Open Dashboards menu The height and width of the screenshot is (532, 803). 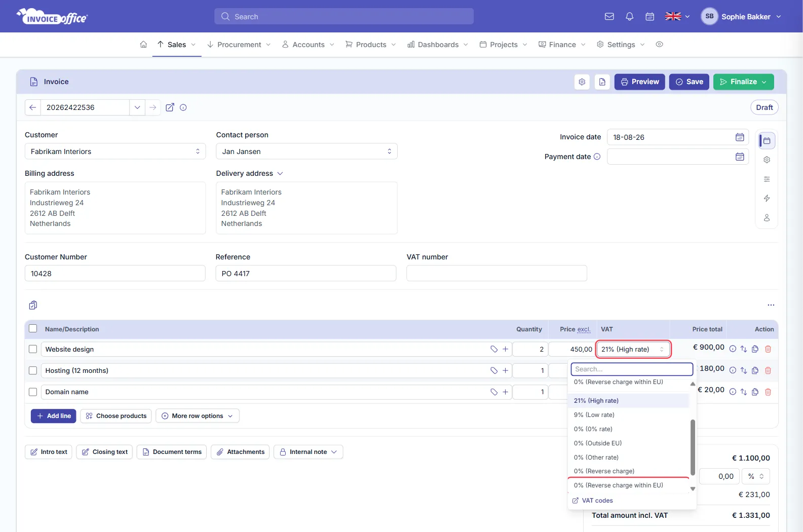tap(438, 45)
